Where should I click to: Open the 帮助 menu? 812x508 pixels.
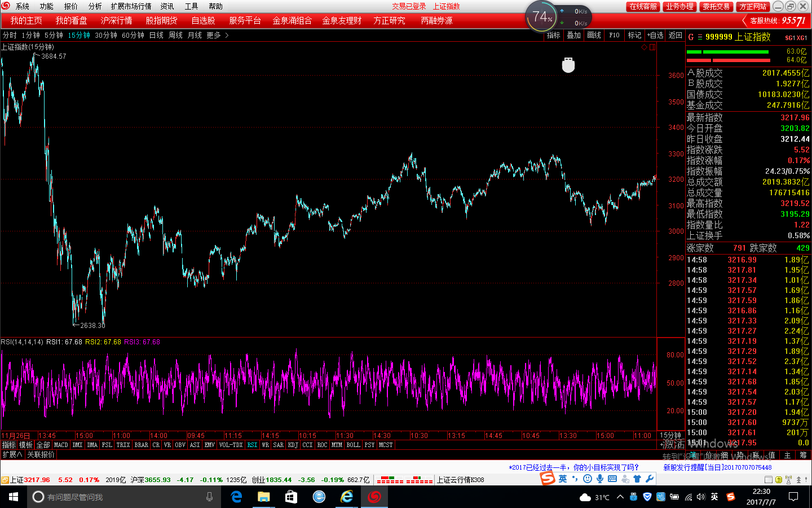click(x=215, y=6)
